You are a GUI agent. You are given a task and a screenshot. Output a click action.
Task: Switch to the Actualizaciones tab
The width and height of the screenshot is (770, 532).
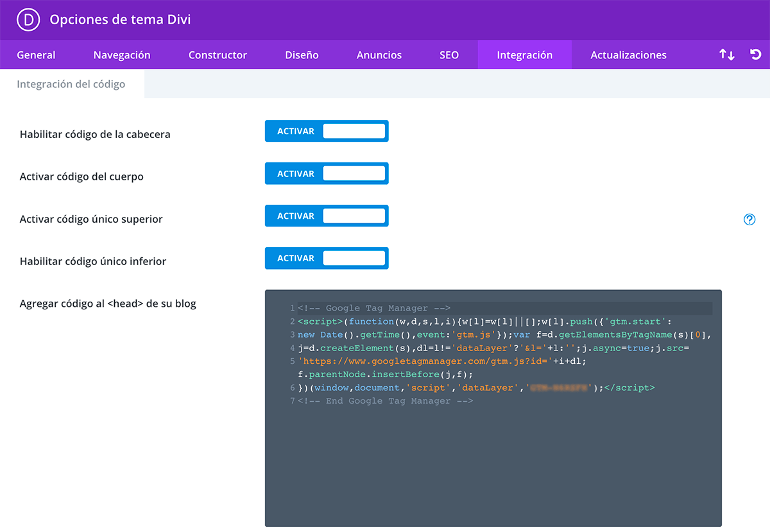pyautogui.click(x=628, y=55)
